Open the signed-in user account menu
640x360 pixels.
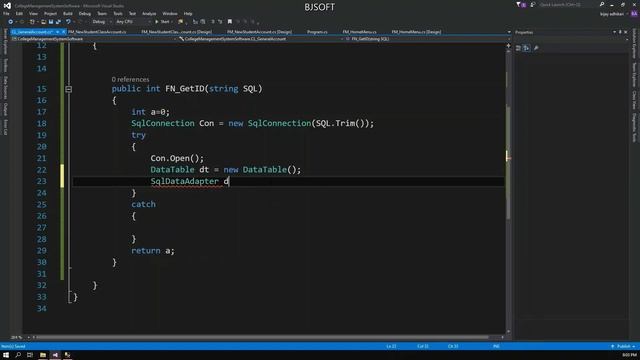pos(612,14)
